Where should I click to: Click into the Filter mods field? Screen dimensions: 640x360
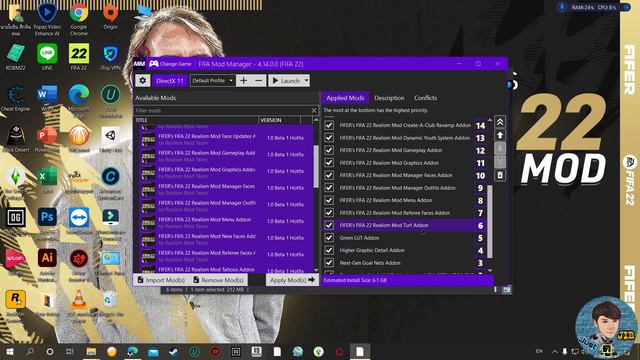[222, 110]
